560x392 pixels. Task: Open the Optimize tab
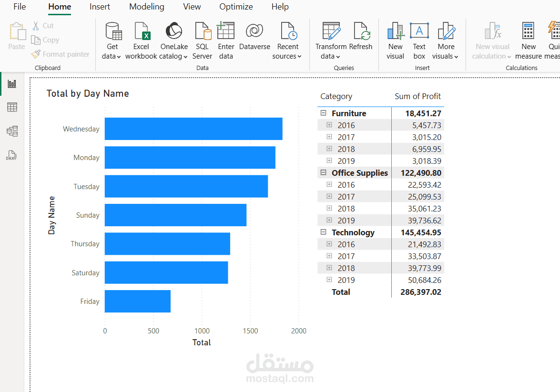click(x=236, y=7)
